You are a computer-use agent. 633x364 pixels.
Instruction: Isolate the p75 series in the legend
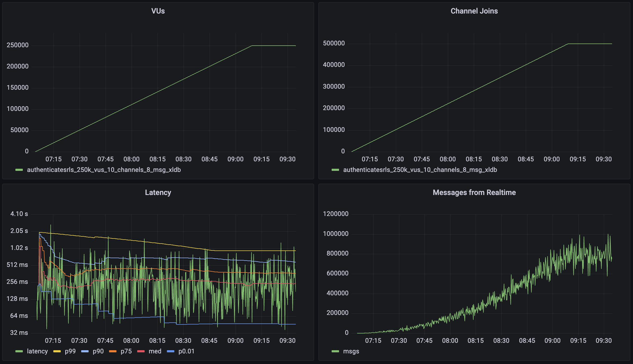point(126,351)
